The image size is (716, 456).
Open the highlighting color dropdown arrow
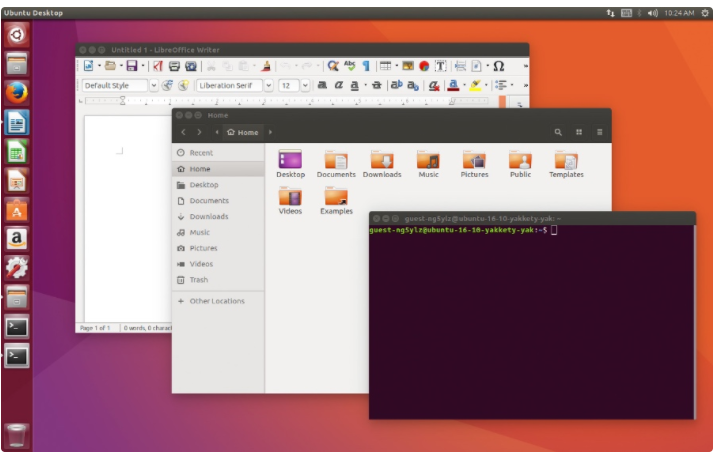(x=486, y=85)
